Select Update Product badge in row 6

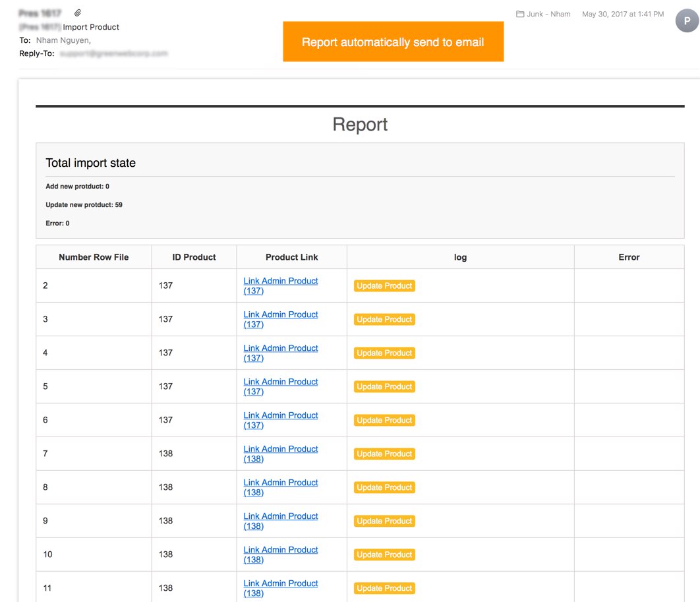(x=384, y=421)
